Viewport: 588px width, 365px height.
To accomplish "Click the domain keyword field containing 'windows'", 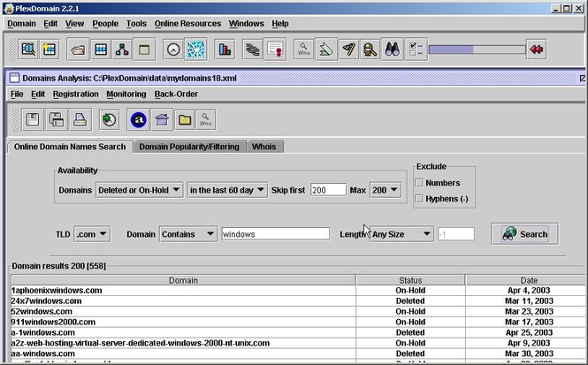I will tap(276, 234).
